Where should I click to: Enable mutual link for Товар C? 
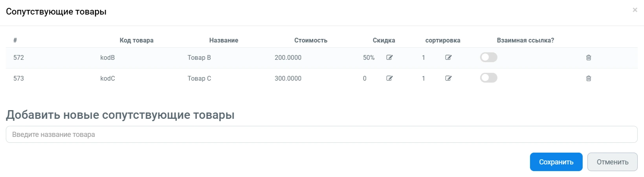488,78
